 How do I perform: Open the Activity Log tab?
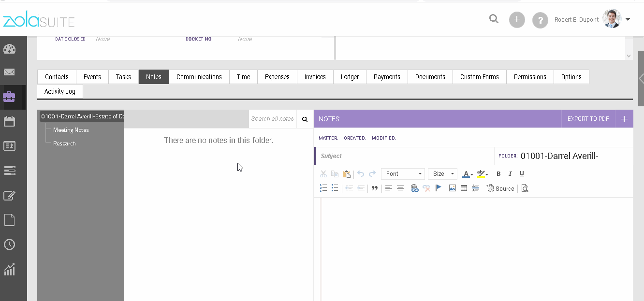click(60, 91)
